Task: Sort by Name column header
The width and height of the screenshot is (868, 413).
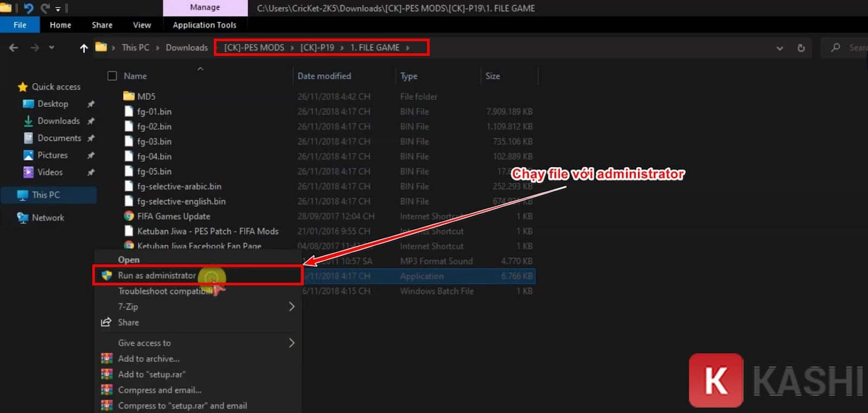Action: [x=135, y=76]
